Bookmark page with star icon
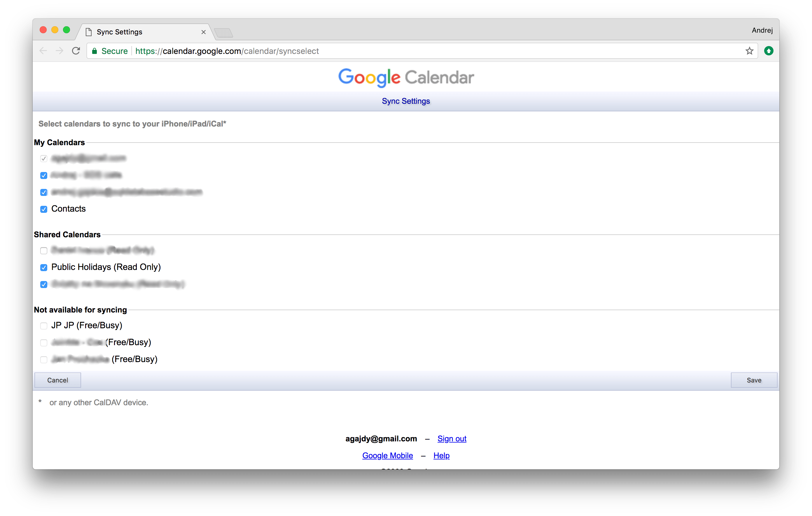This screenshot has height=516, width=812. 749,51
